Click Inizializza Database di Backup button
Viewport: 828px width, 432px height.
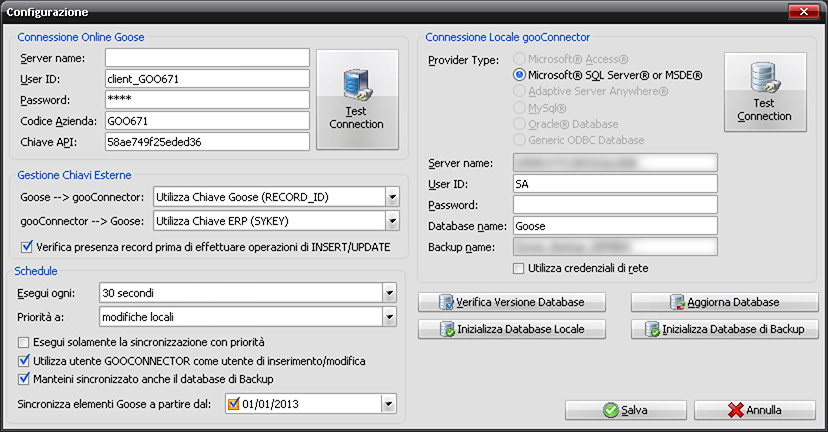pyautogui.click(x=724, y=329)
